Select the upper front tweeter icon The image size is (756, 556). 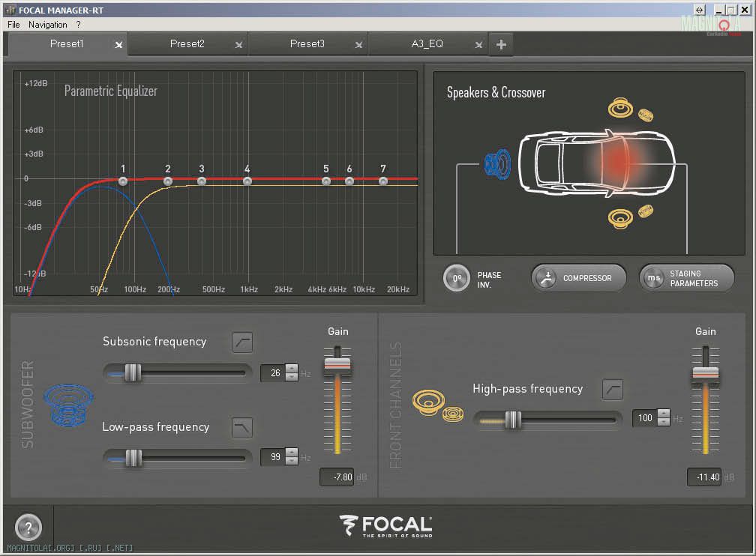coord(646,115)
